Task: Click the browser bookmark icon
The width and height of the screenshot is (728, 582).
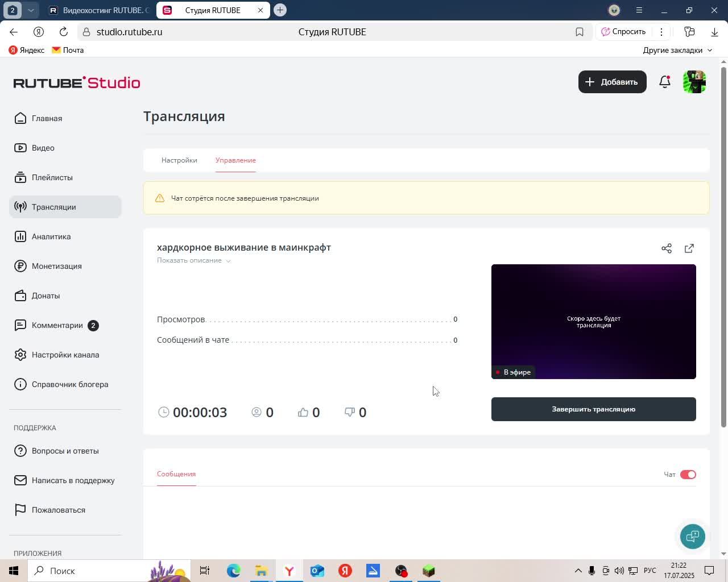Action: click(580, 32)
